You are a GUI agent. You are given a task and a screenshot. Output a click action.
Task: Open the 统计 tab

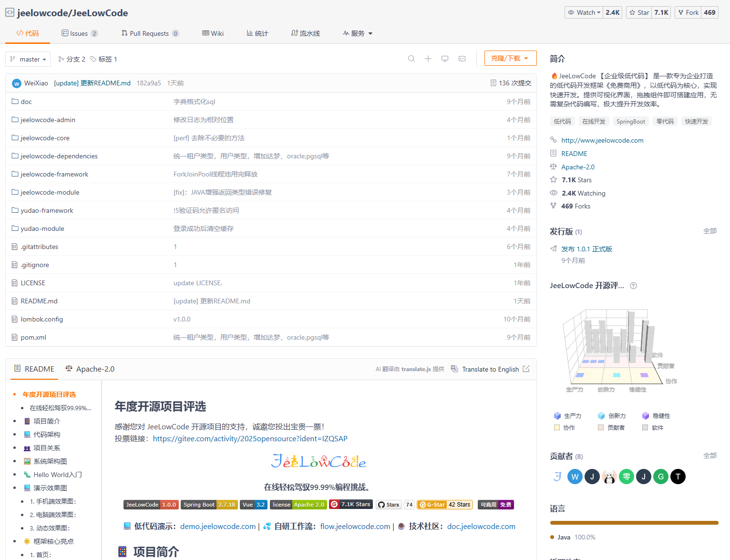(x=257, y=33)
